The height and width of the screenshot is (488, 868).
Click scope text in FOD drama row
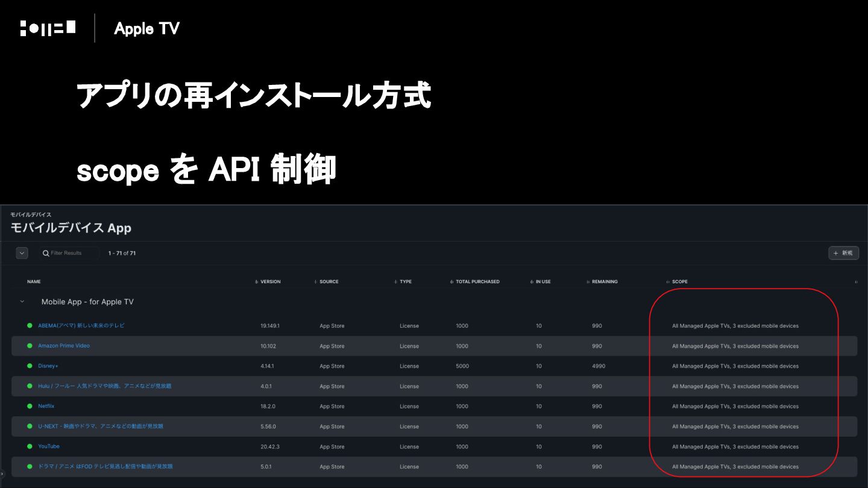point(735,467)
